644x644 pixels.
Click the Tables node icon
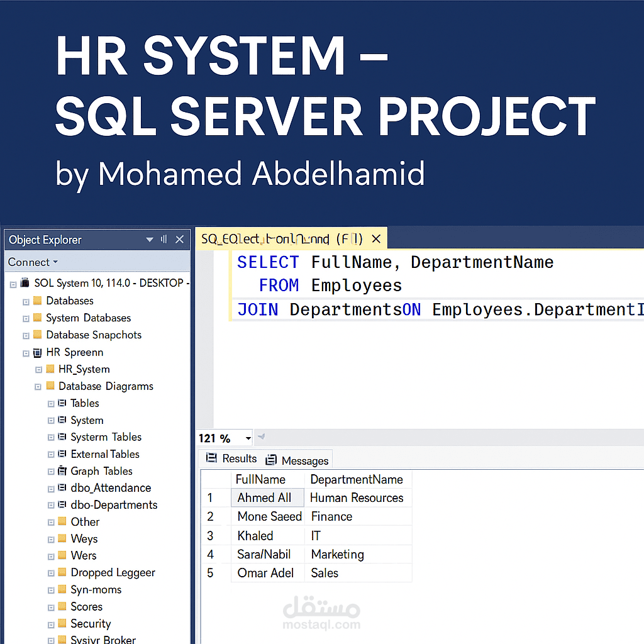point(62,403)
